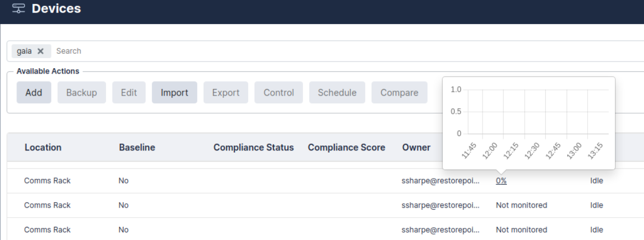Viewport: 644px width, 240px height.
Task: Select the Edit action button
Action: click(129, 92)
